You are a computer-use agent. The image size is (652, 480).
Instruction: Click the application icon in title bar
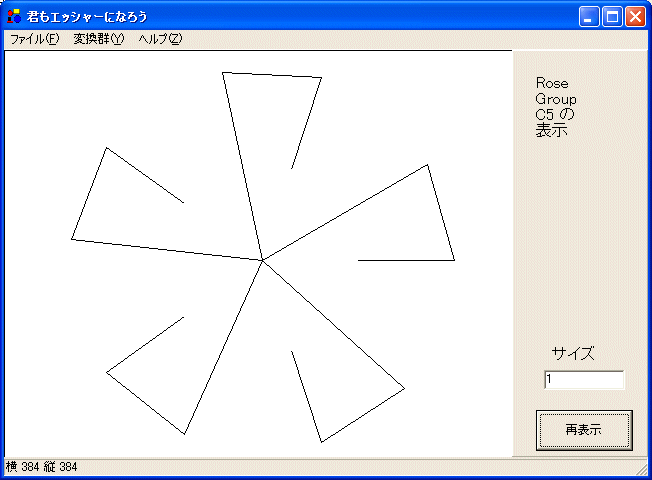14,16
